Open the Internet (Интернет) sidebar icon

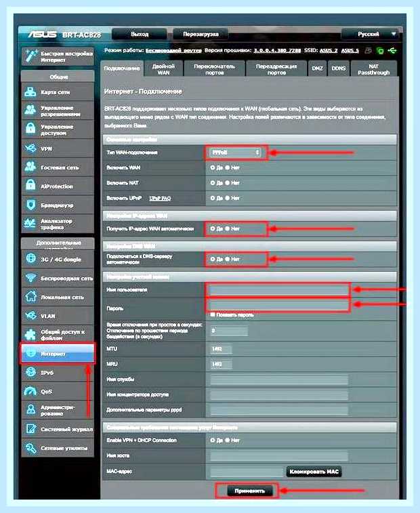click(30, 353)
